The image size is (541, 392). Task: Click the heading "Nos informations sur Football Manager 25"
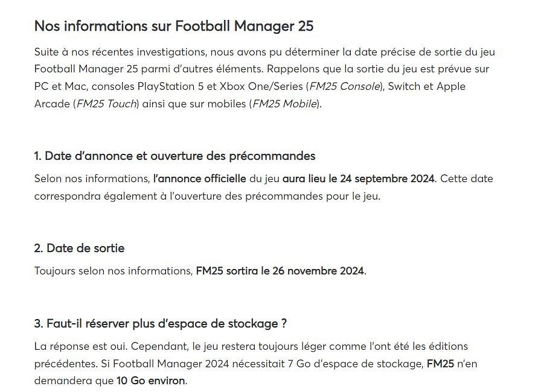click(174, 26)
